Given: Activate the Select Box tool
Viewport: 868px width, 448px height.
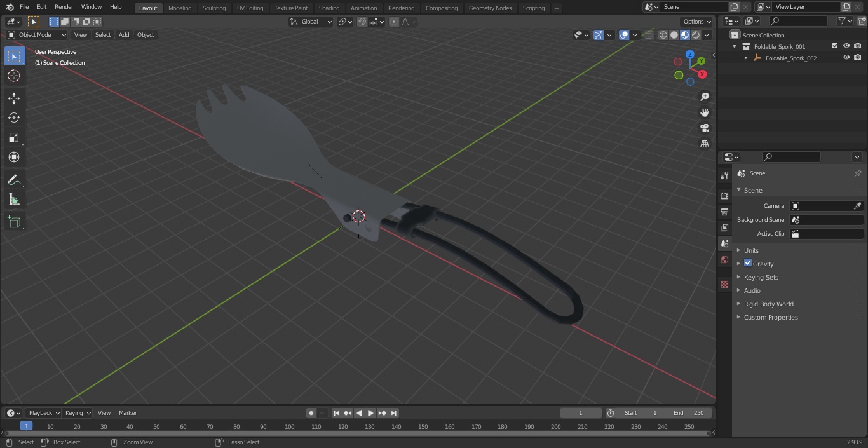Looking at the screenshot, I should [14, 56].
